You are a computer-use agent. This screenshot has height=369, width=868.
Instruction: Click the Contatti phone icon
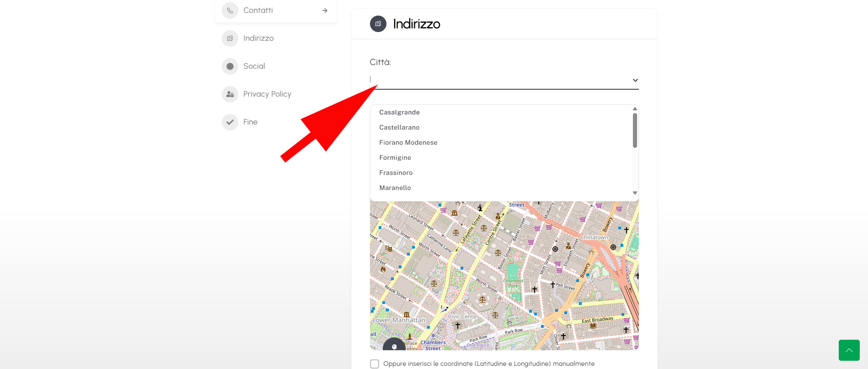tap(230, 11)
